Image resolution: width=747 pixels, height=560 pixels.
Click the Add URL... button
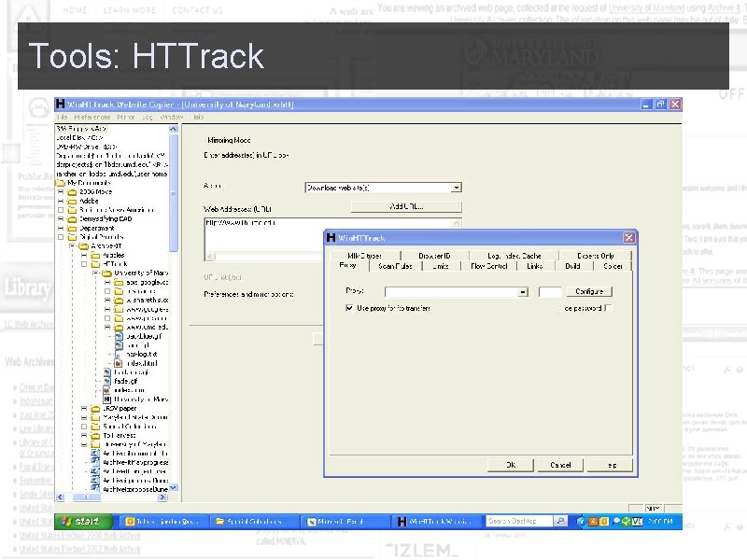406,206
